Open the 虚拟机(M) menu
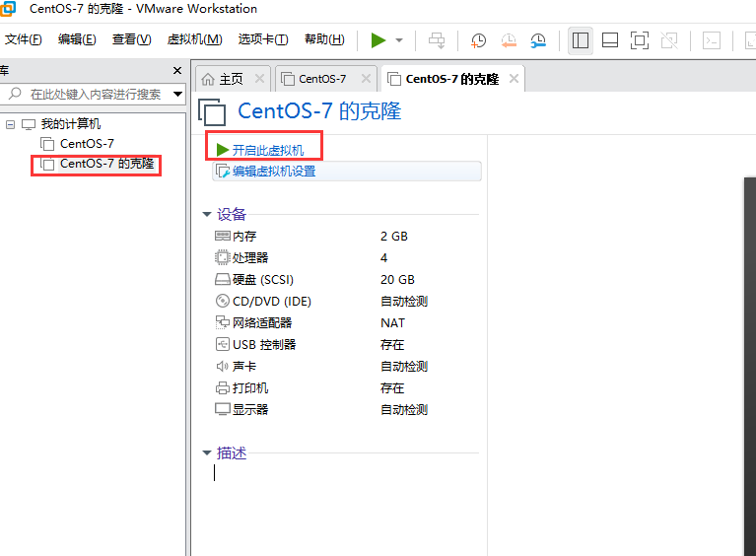 [x=195, y=39]
